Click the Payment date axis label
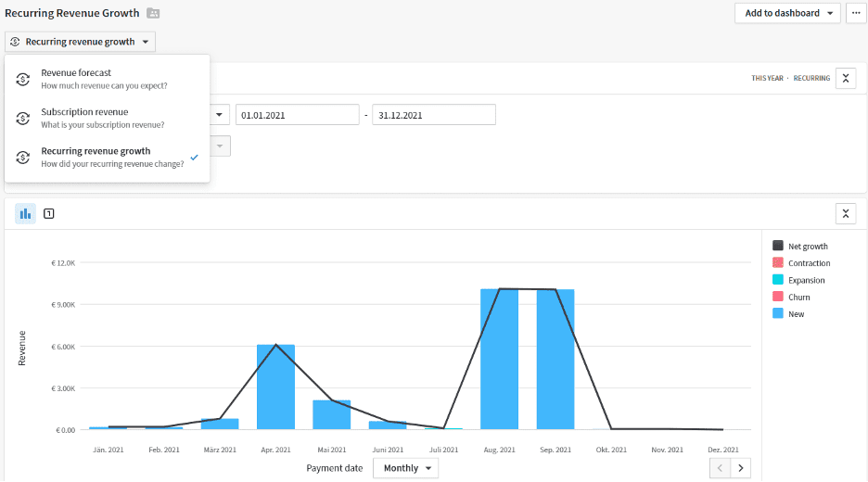 335,468
